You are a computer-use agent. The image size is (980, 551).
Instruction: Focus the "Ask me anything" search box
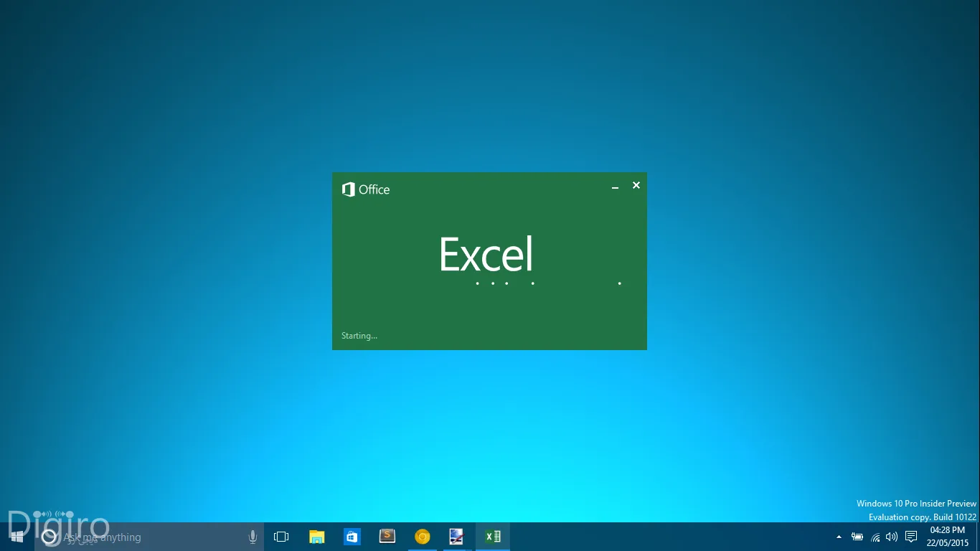(x=149, y=537)
